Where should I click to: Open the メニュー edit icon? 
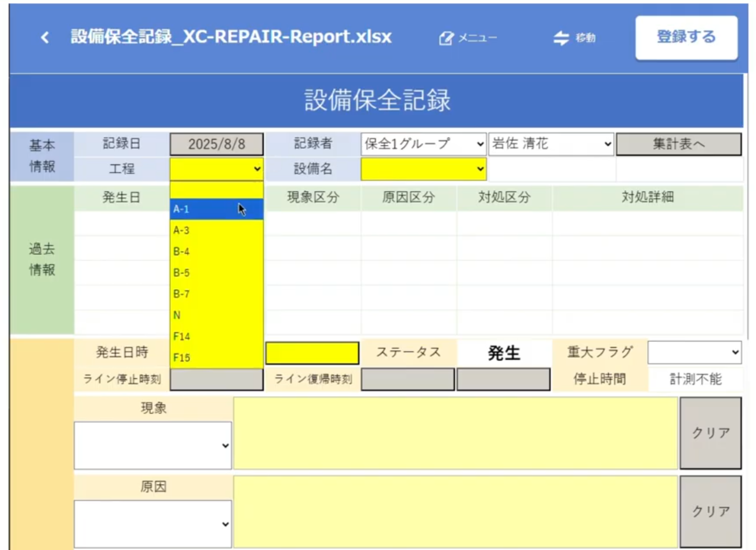[446, 38]
